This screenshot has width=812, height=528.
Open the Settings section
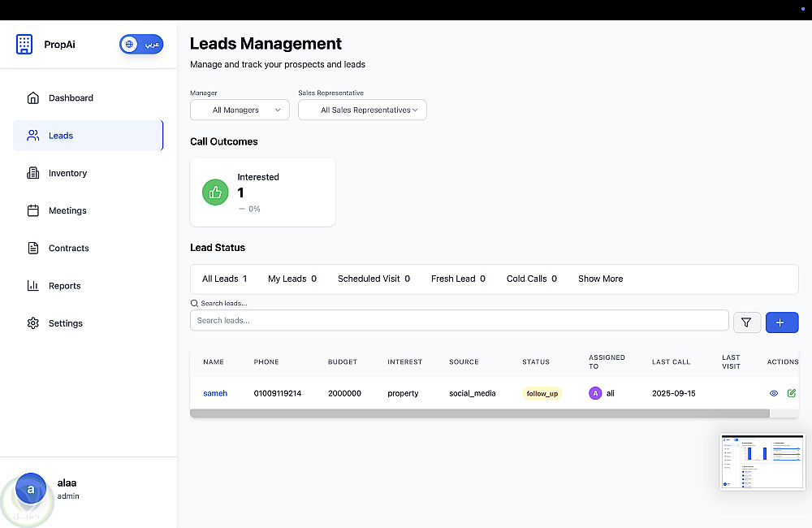[x=88, y=323]
